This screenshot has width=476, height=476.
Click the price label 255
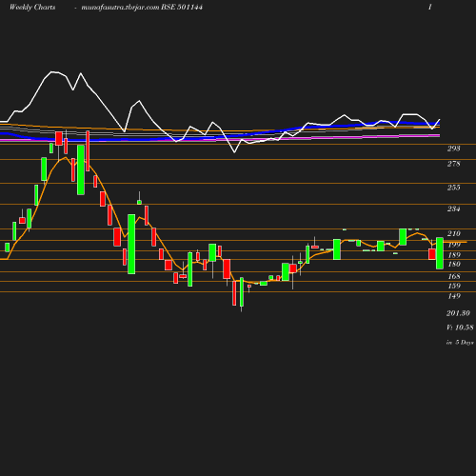pos(453,188)
